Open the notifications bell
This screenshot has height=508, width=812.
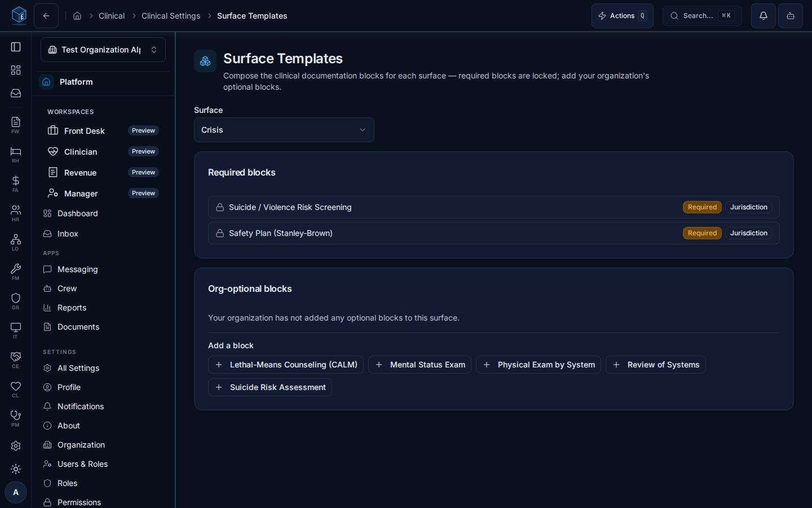[764, 16]
